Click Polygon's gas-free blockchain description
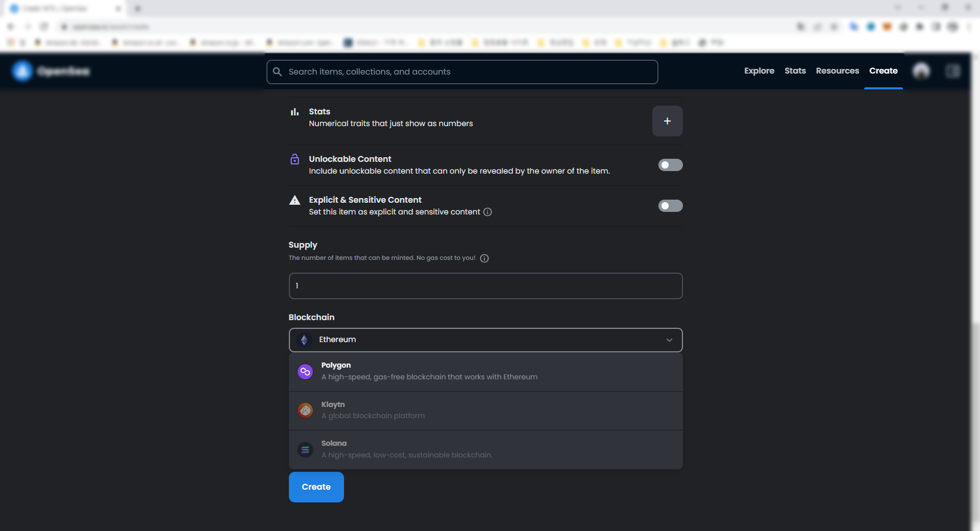The image size is (980, 531). point(429,377)
